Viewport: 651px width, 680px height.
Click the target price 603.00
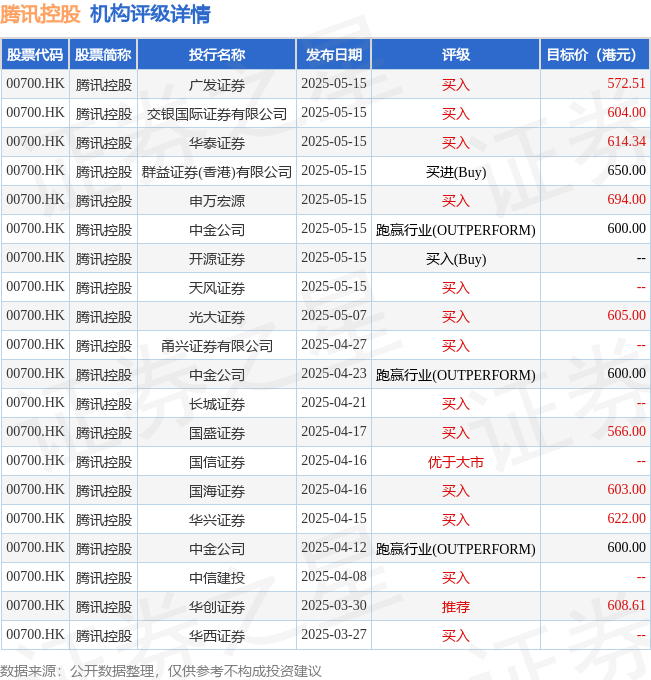(x=626, y=489)
